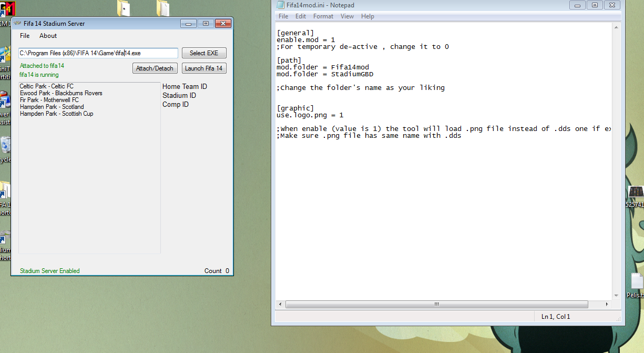
Task: Click Notepad horizontal scrollbar thumb
Action: [x=436, y=304]
